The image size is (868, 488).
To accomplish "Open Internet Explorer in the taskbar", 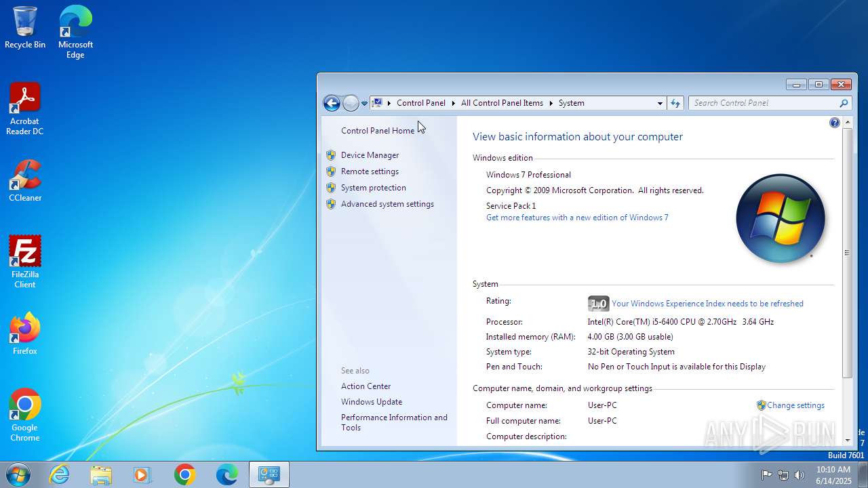I will tap(60, 474).
